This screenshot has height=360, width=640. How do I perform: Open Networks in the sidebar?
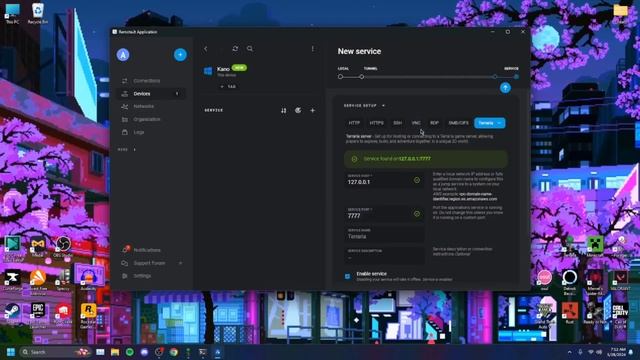[x=151, y=106]
